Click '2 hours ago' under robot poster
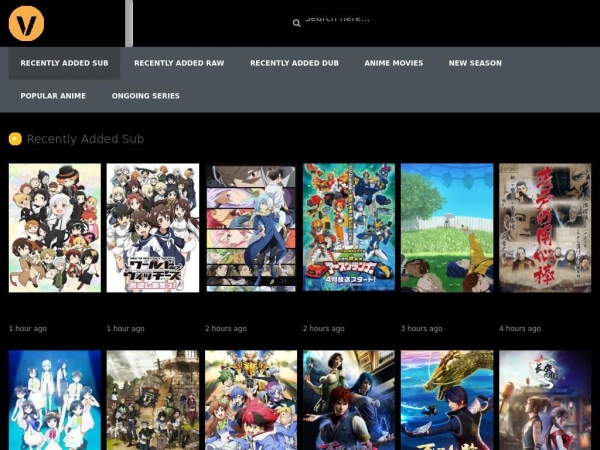 click(324, 328)
